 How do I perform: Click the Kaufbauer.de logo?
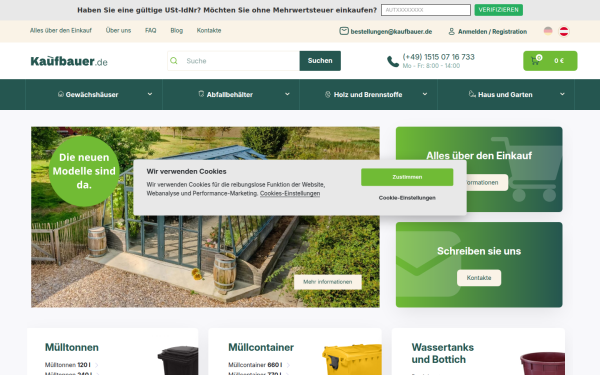[x=69, y=61]
